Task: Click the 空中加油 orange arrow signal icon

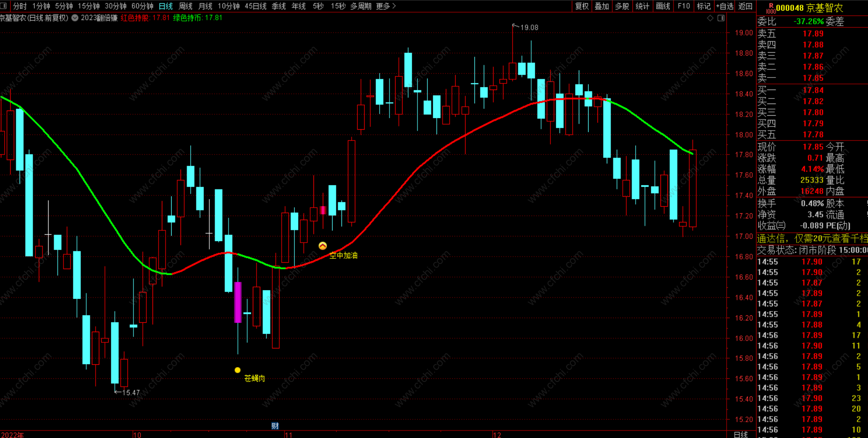Action: [x=322, y=246]
